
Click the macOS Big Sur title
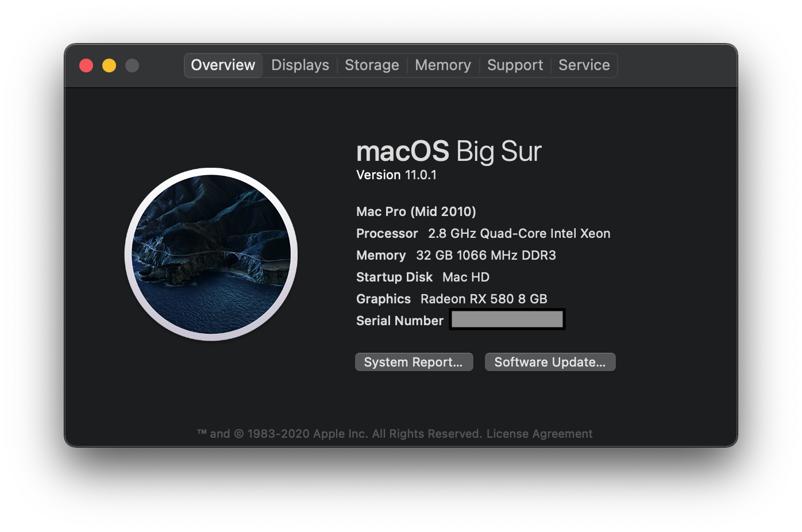(x=449, y=151)
